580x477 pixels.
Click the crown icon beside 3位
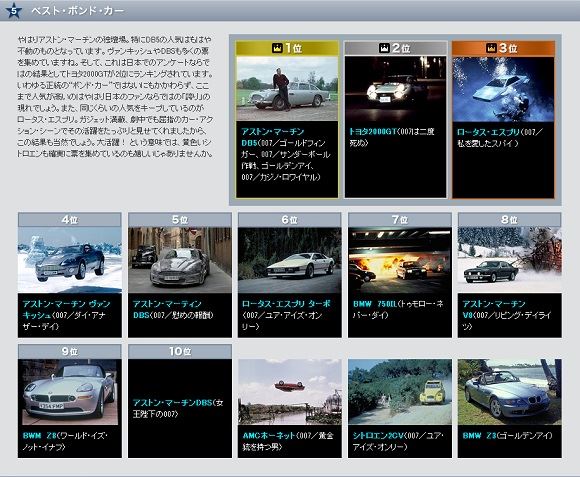[x=492, y=48]
